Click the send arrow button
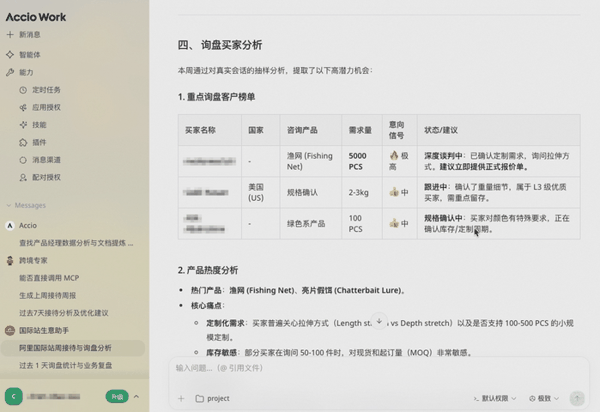600x412 pixels. click(x=577, y=397)
